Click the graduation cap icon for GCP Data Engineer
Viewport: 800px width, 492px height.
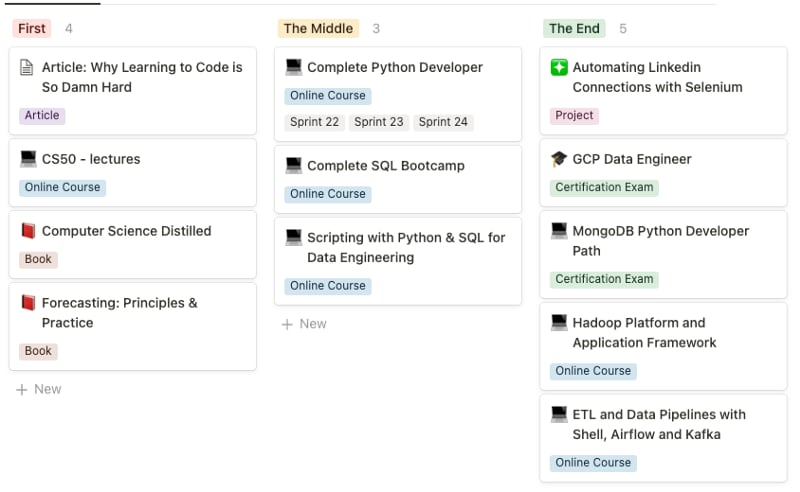click(x=559, y=159)
